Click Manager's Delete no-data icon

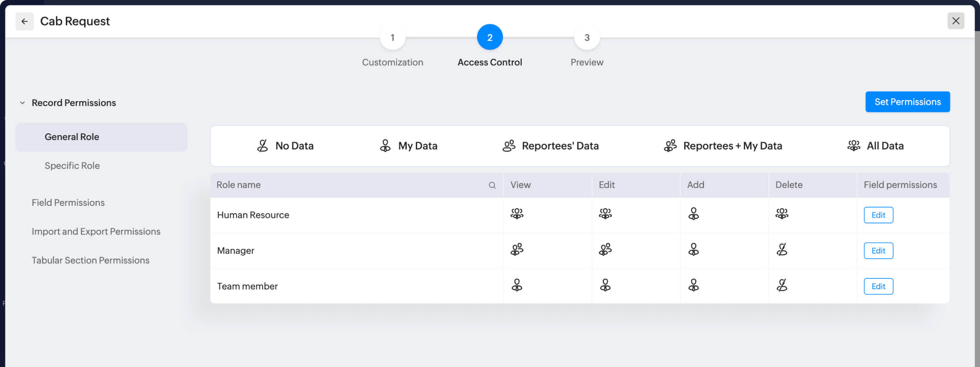tap(782, 250)
